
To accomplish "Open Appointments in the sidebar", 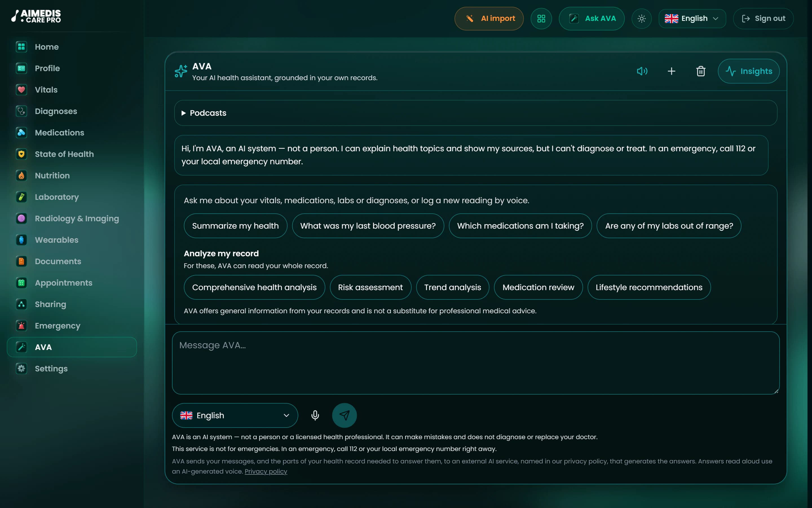I will (72, 283).
